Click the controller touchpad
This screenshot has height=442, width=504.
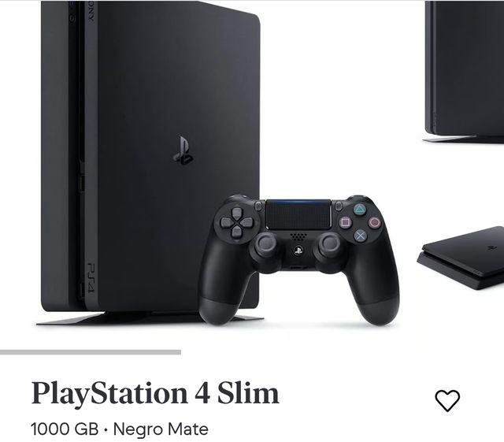click(x=298, y=214)
